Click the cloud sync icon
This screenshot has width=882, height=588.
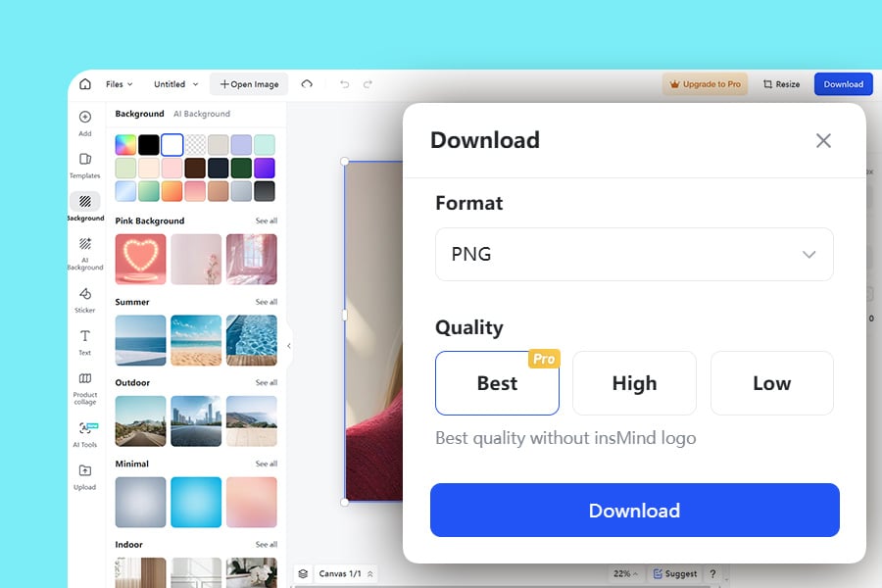(x=307, y=84)
